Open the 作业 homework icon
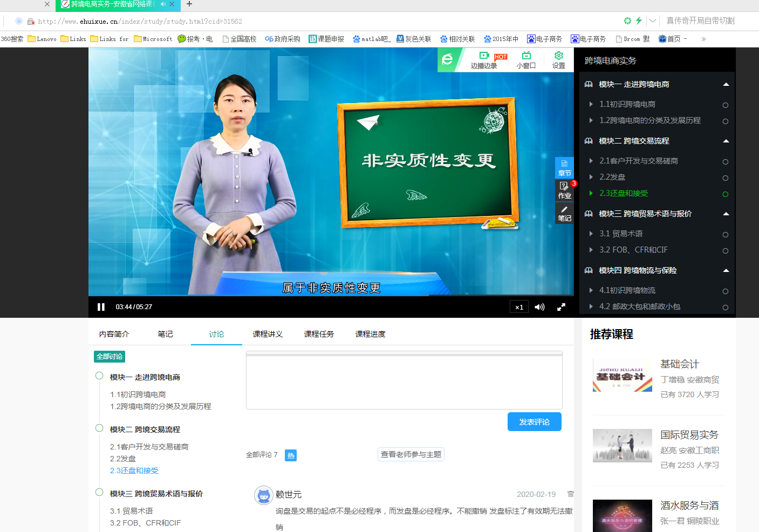 [x=564, y=190]
